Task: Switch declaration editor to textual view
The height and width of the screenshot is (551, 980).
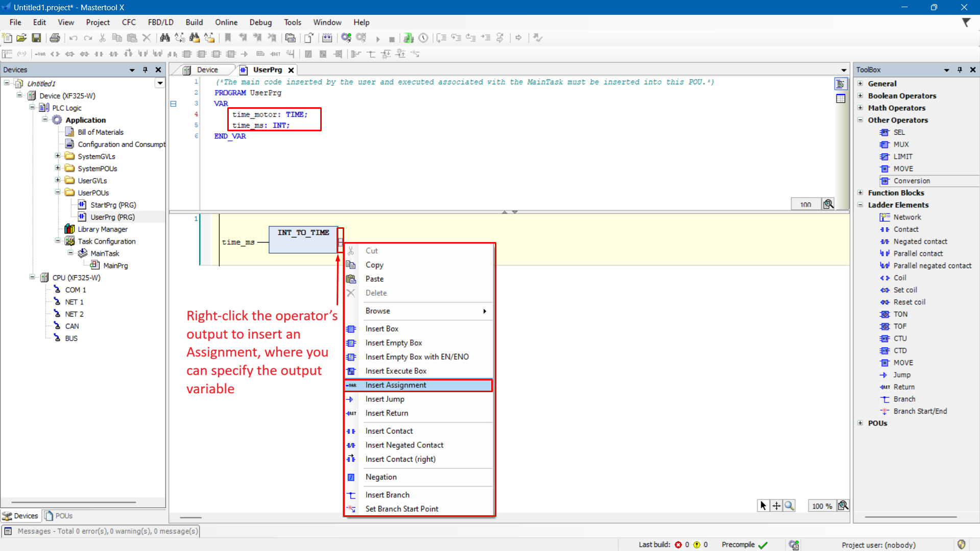Action: pos(841,84)
